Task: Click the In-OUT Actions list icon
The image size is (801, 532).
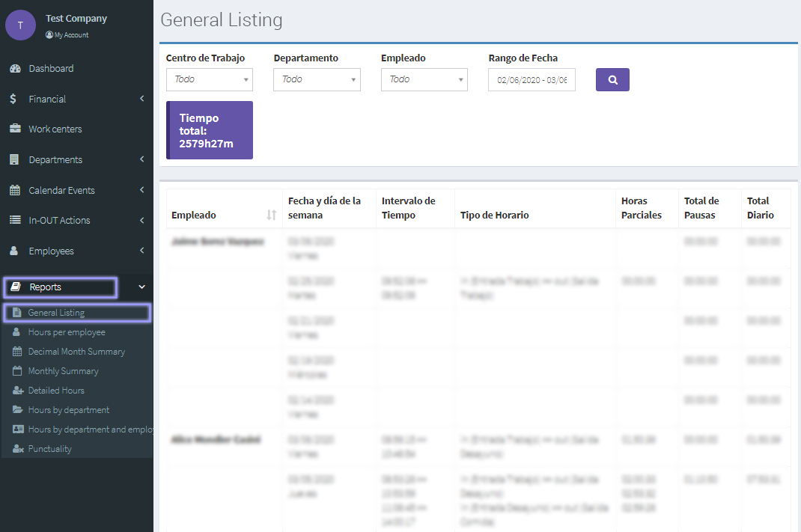Action: point(15,220)
